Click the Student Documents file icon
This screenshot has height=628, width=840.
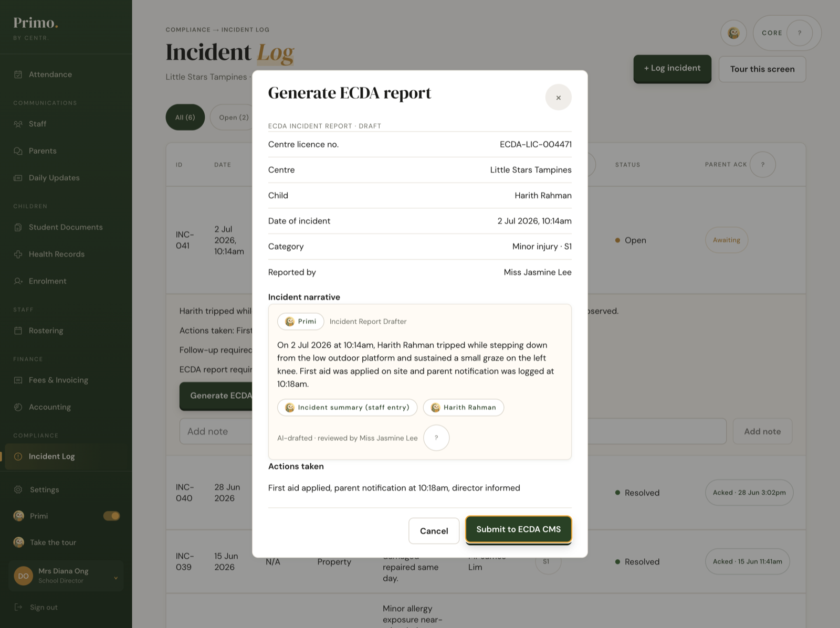18,227
